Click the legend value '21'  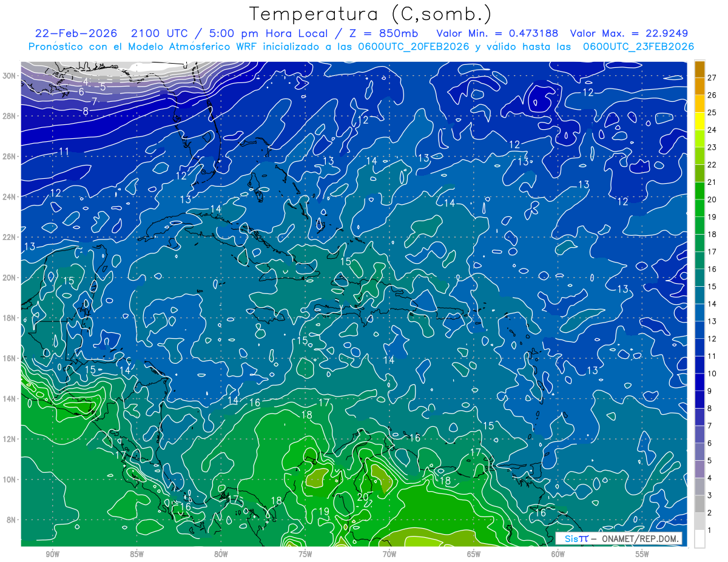click(x=712, y=182)
